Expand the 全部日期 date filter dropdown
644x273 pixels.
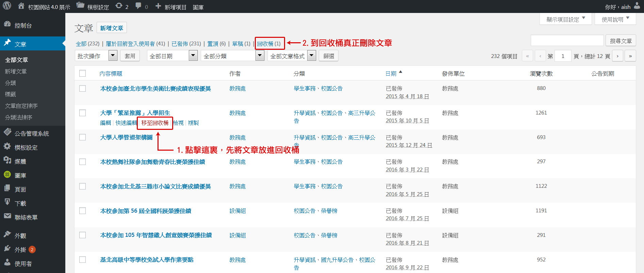click(172, 56)
